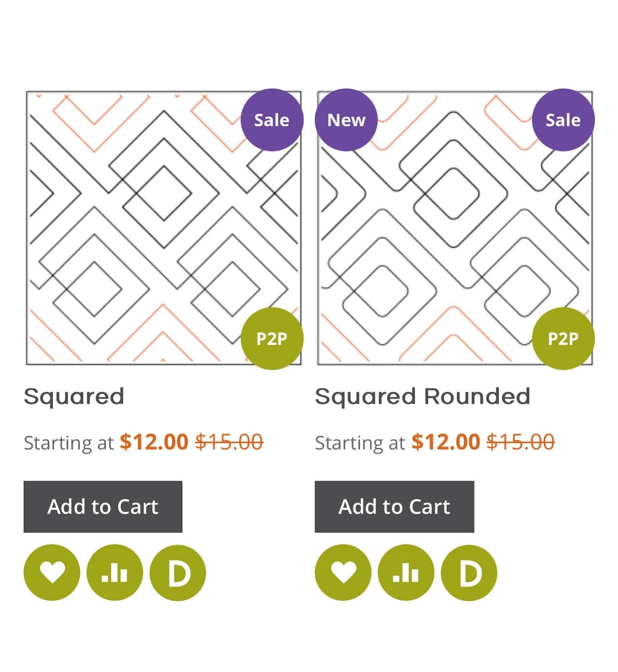
Task: Click the D icon under Squared
Action: pyautogui.click(x=178, y=572)
